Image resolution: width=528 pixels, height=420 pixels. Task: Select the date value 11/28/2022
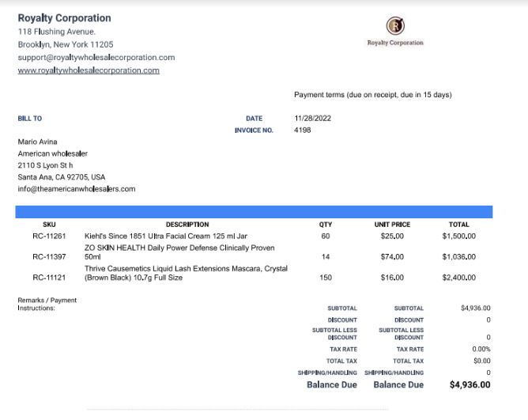pos(312,119)
